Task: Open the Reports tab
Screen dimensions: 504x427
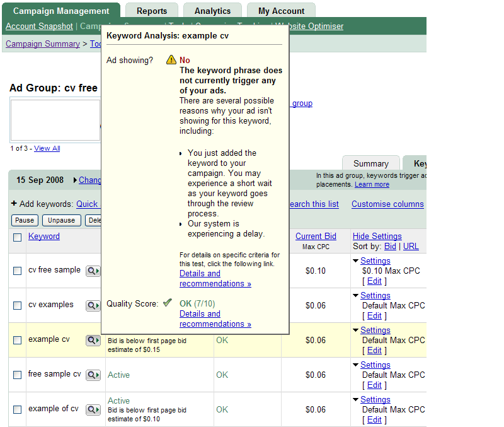Action: coord(152,11)
